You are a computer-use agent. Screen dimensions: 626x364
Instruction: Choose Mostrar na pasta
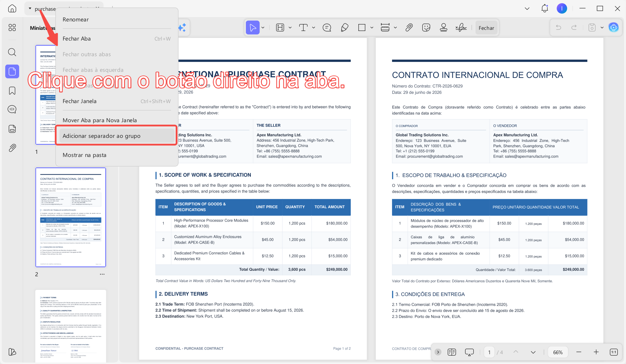pos(117,155)
